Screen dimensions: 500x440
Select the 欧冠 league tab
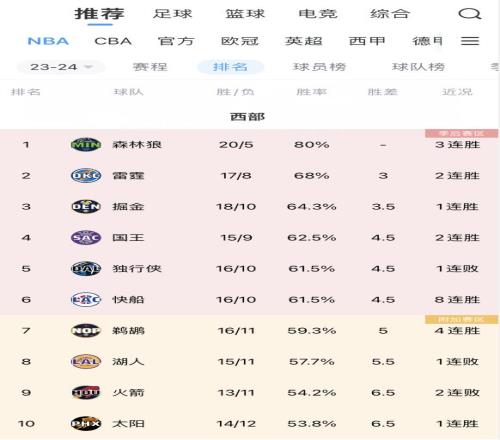point(240,41)
